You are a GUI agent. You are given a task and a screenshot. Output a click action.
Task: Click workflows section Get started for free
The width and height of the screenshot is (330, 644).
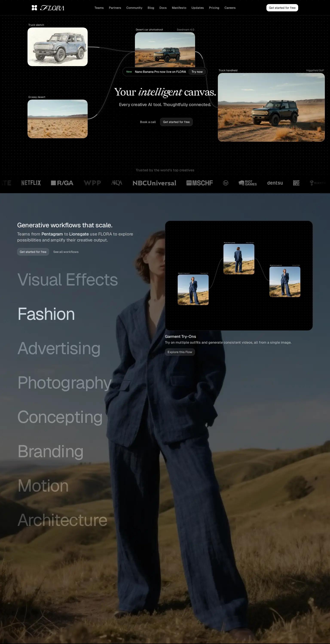coord(33,252)
